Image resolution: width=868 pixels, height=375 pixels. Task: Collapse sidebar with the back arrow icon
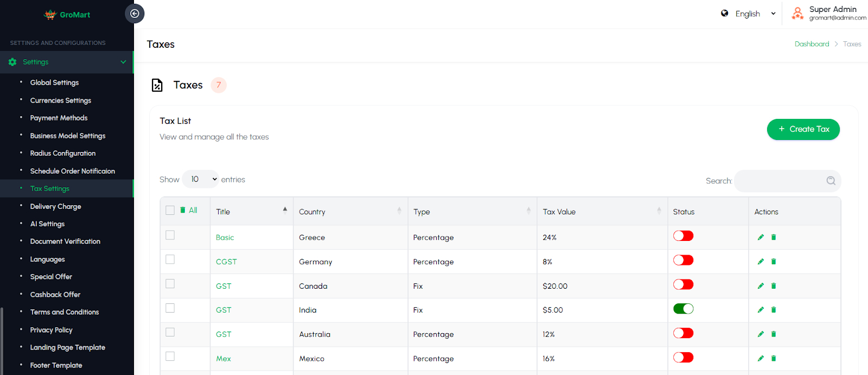(x=135, y=14)
